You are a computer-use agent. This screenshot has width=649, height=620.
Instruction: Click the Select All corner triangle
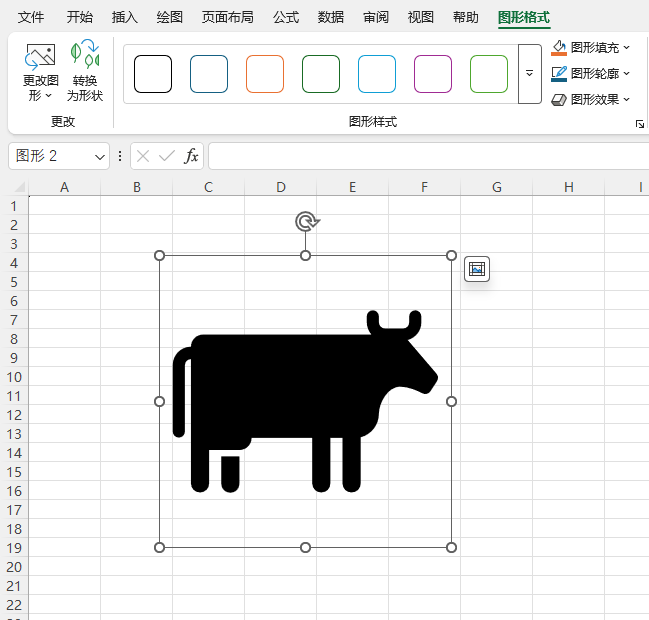(x=19, y=187)
